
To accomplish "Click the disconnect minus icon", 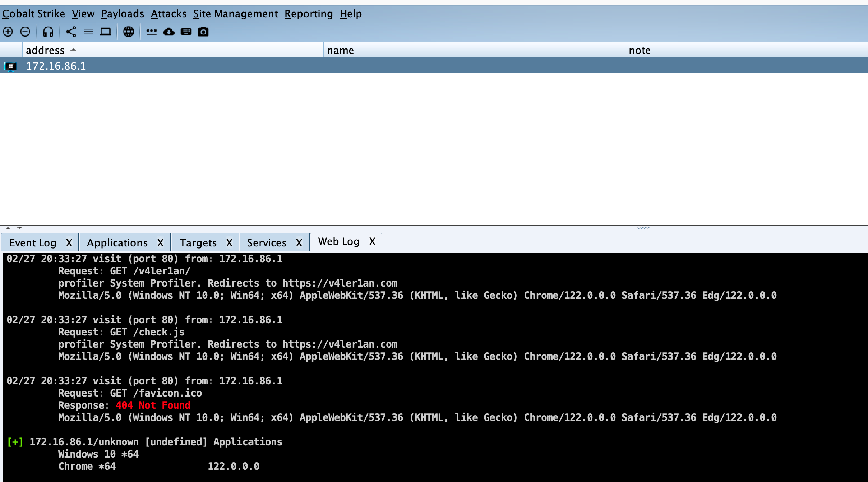I will [25, 32].
